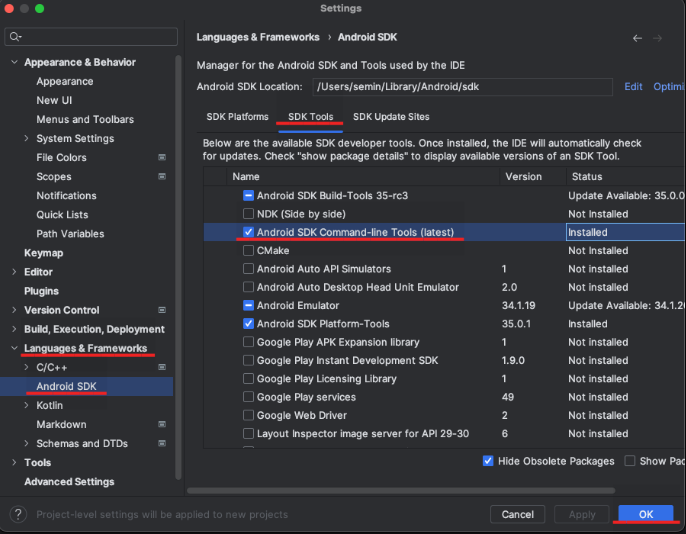This screenshot has height=534, width=686.
Task: Check Android Auto API Simulators
Action: [x=248, y=269]
